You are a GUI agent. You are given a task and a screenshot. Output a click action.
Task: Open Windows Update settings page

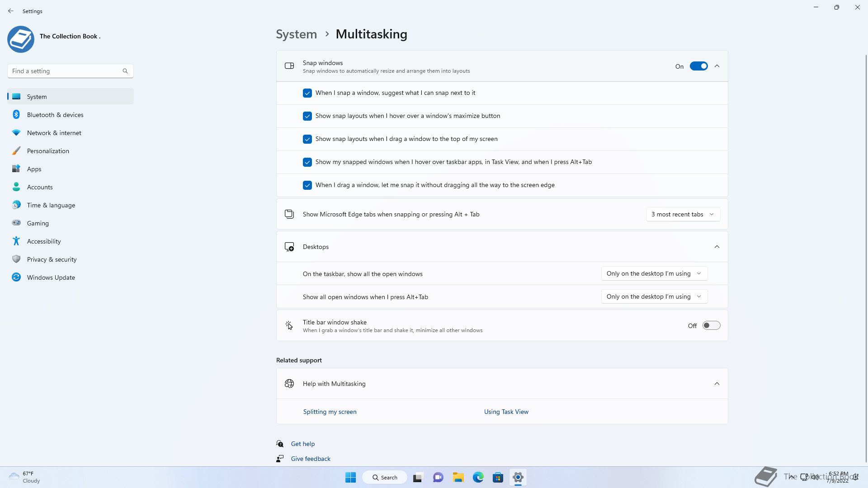71,277
